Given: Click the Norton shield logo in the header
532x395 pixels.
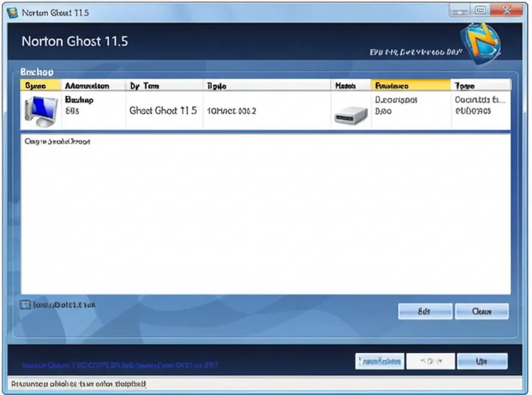Looking at the screenshot, I should [481, 44].
